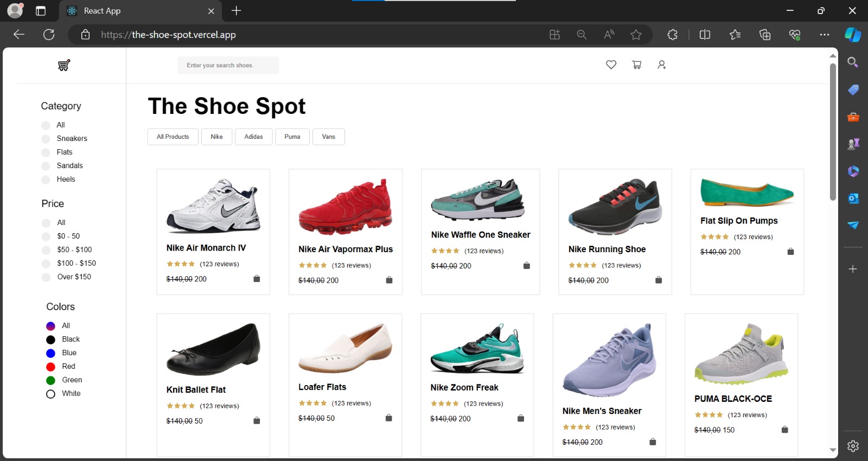Open the user account icon
868x461 pixels.
point(662,65)
